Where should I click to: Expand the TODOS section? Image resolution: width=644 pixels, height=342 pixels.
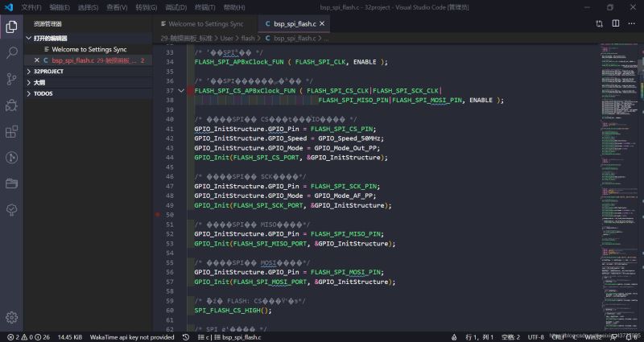pos(88,93)
